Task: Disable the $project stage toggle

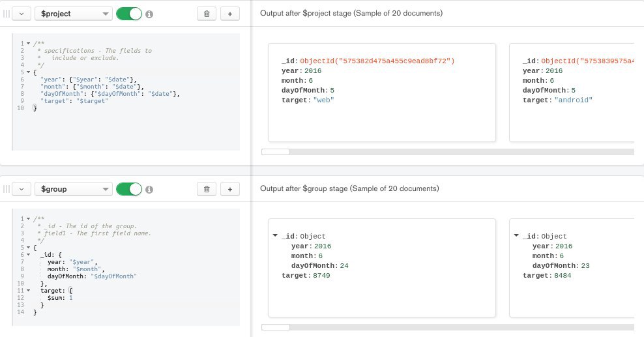Action: (129, 14)
